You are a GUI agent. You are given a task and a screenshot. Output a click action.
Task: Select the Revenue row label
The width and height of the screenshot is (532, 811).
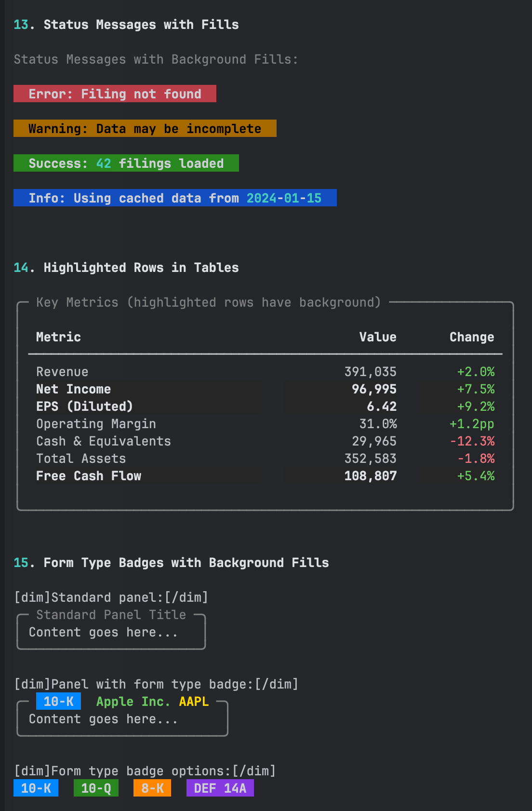click(62, 372)
